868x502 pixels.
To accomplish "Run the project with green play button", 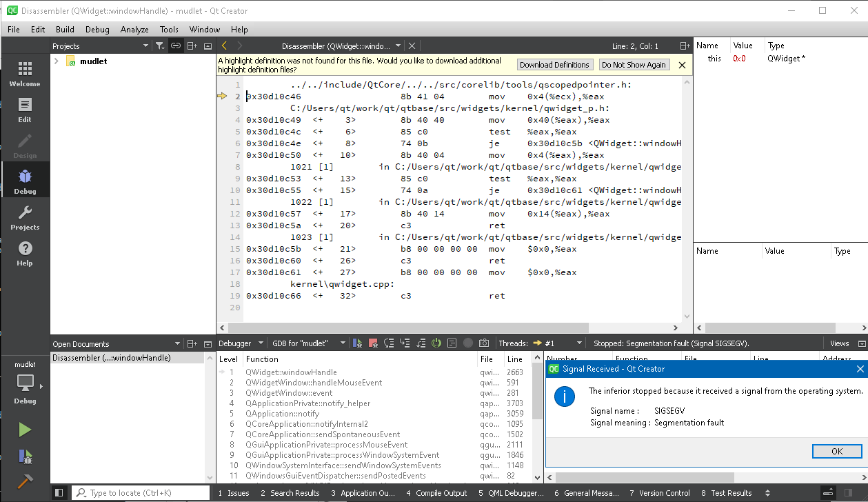I will click(x=25, y=430).
